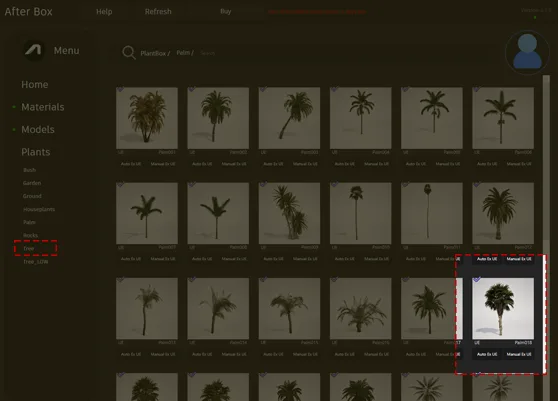
Task: Click the double-check mark on Palm007 thumbnail
Action: [120, 184]
